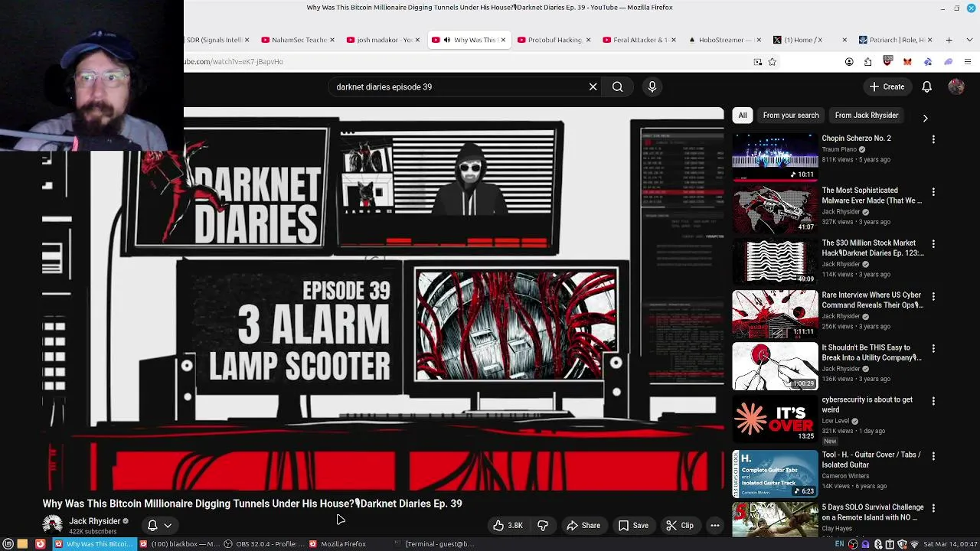
Task: Close the Why Was This Bitcoin tab
Action: tap(503, 40)
